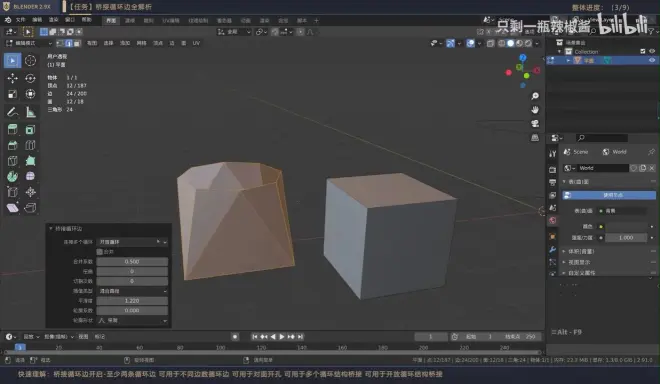Switch to the UV Editing workspace tab

pyautogui.click(x=171, y=21)
